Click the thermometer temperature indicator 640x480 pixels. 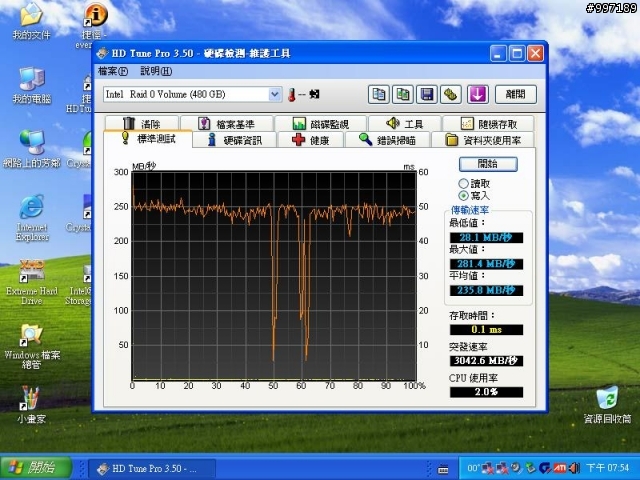pos(291,95)
